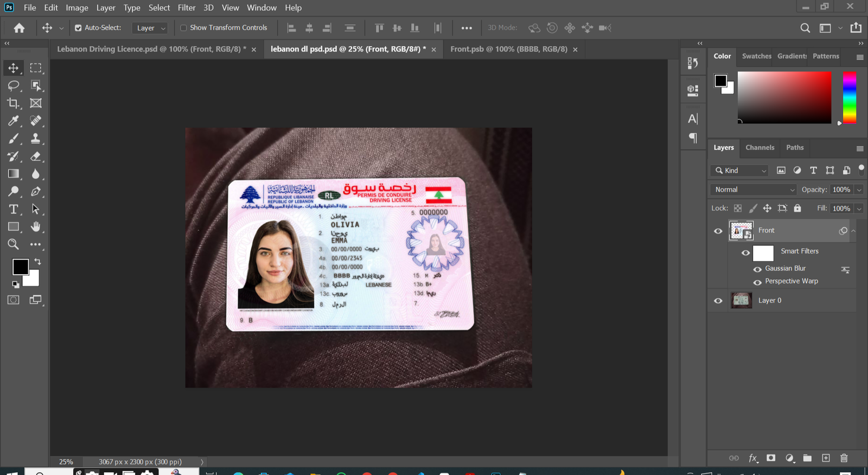Select the Horizontal Type tool

[x=14, y=209]
